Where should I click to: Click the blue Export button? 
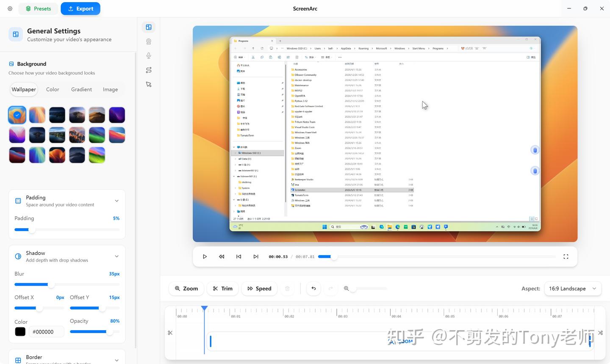click(80, 8)
